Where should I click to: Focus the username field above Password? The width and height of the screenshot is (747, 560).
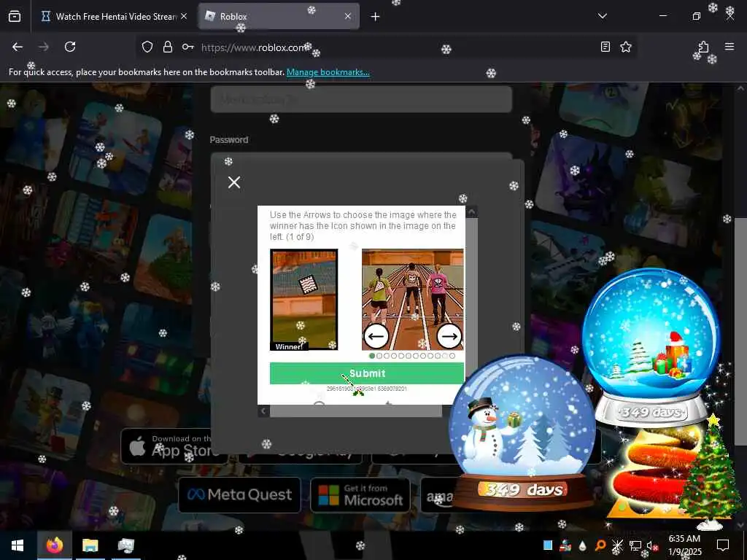point(361,99)
